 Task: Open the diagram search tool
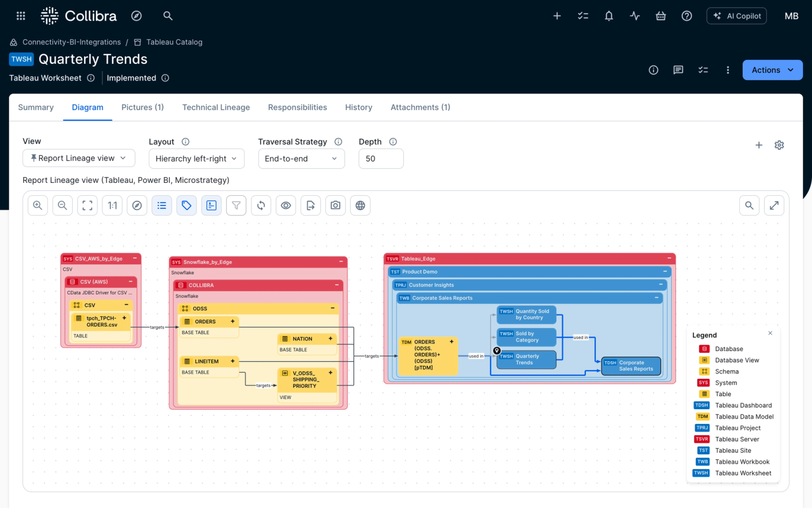[749, 205]
